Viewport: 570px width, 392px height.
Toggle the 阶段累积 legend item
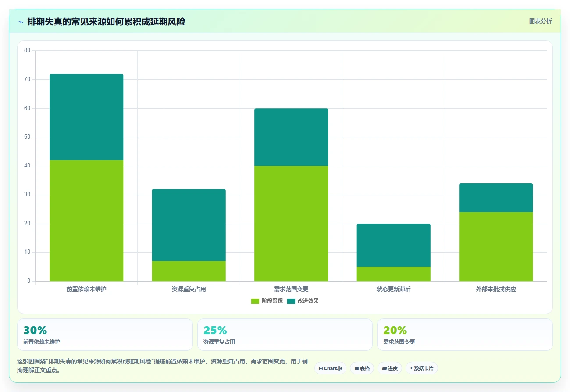(x=267, y=301)
